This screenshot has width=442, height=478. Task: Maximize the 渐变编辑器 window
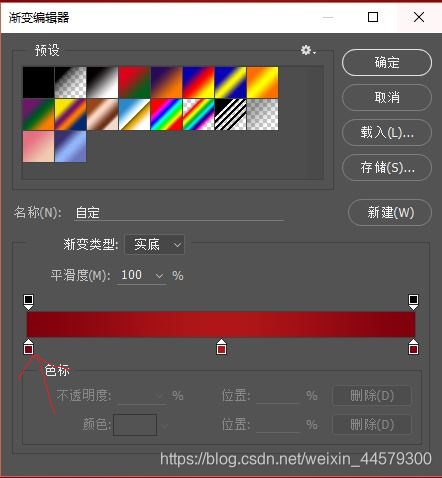pos(373,17)
